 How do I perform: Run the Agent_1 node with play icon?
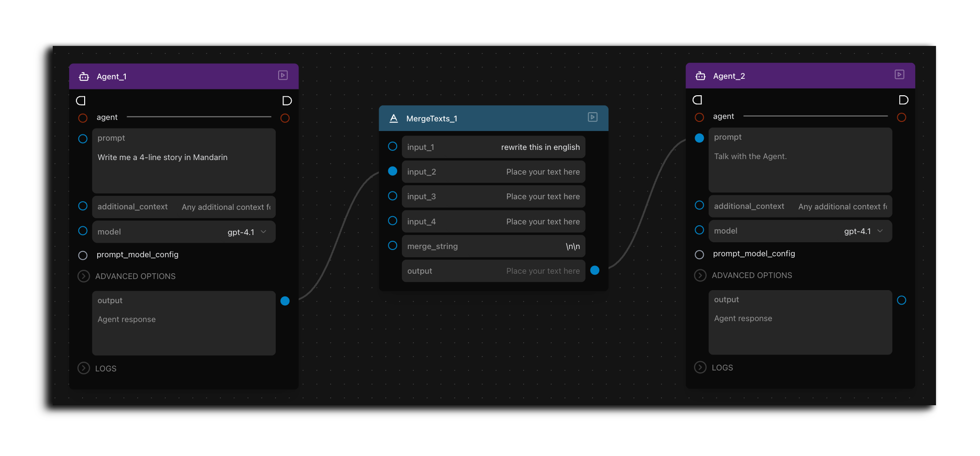(x=283, y=75)
